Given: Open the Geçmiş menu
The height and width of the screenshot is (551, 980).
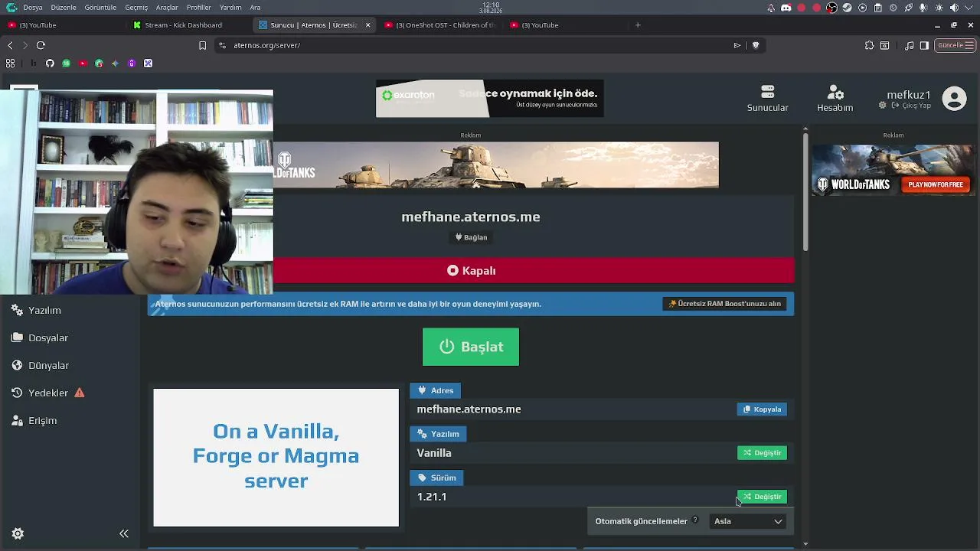Looking at the screenshot, I should click(136, 8).
